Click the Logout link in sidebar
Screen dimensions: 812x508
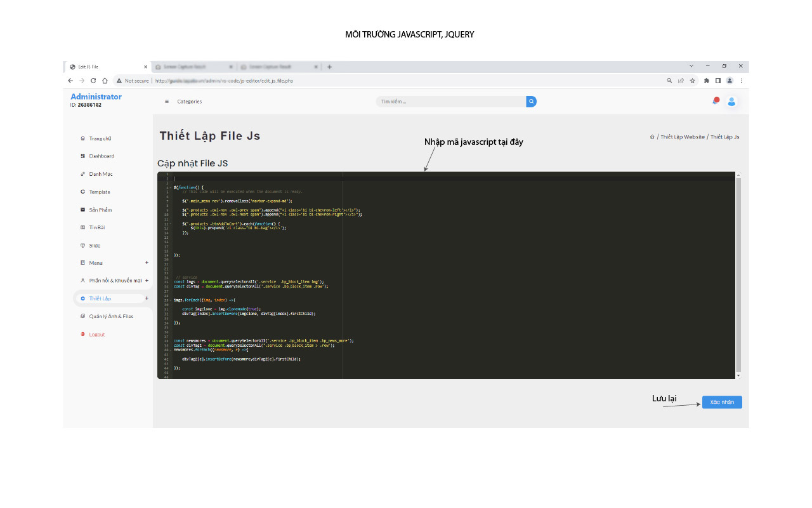click(96, 335)
